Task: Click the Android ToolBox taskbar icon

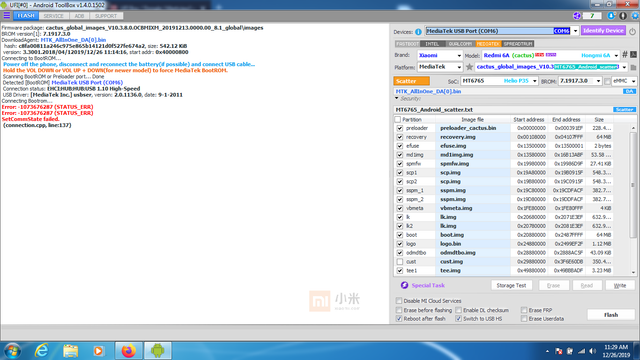Action: [158, 351]
